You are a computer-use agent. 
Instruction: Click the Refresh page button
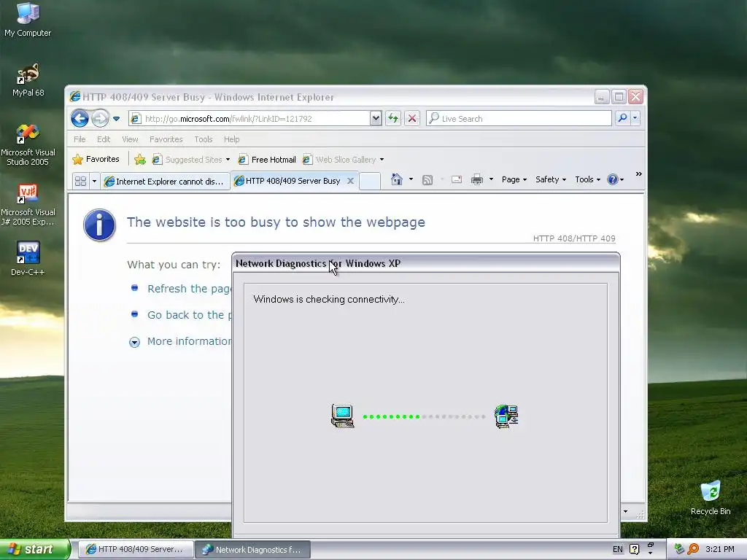(393, 119)
